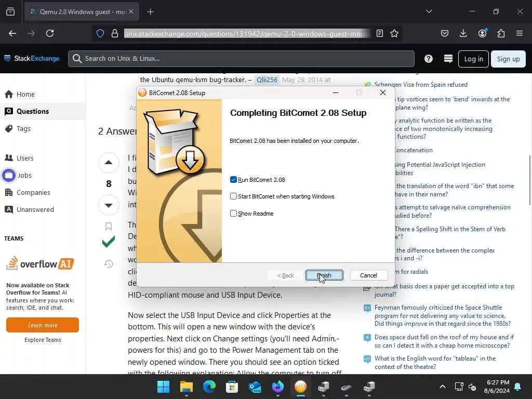Launch Microsoft Edge from taskbar
Screen dimensions: 532x399
209,387
